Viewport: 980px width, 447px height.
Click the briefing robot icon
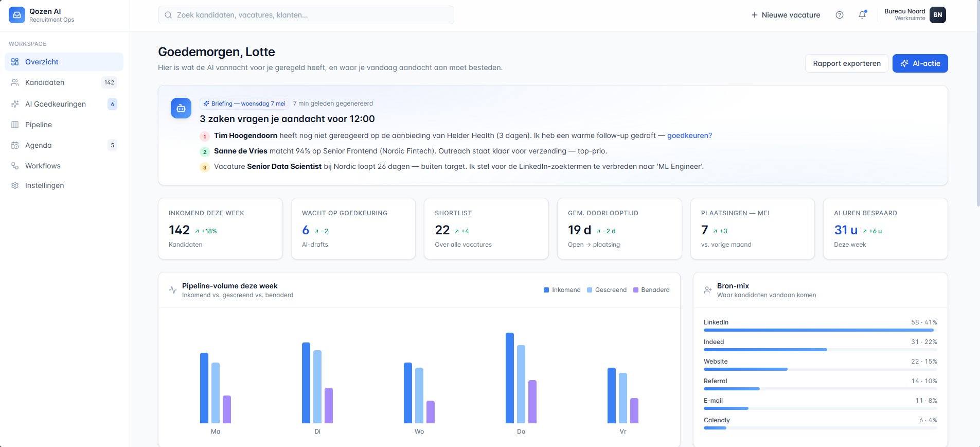point(181,108)
